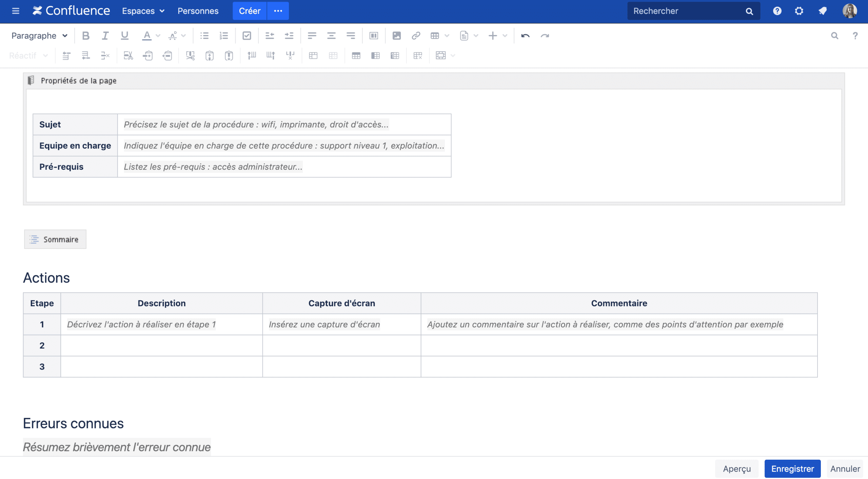Insert table column to the left

[x=251, y=56]
